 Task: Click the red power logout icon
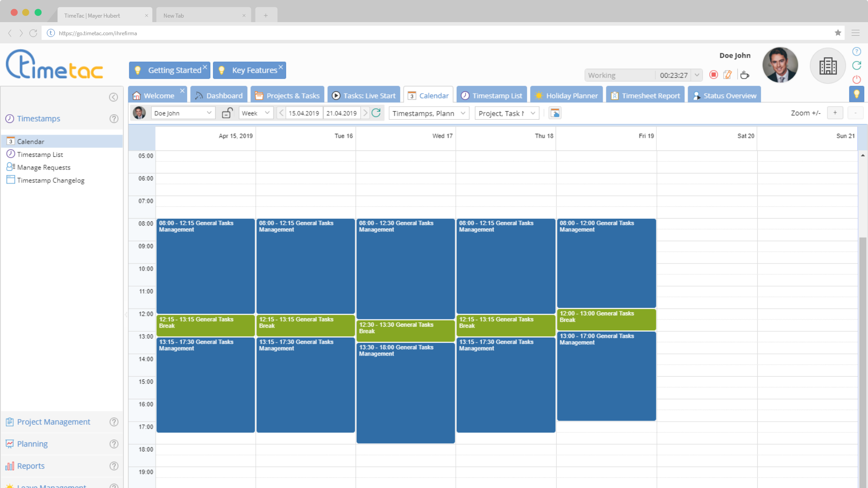point(856,80)
